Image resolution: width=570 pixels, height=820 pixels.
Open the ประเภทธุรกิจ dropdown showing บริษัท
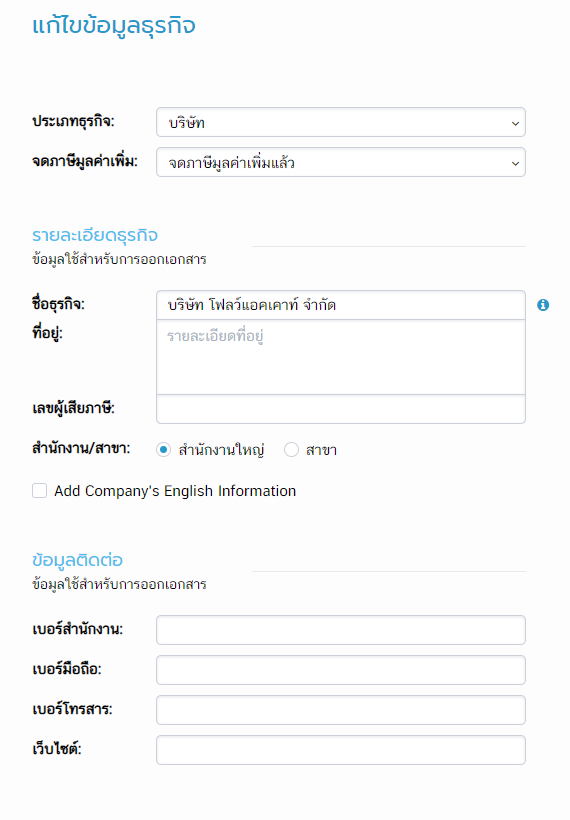click(340, 122)
